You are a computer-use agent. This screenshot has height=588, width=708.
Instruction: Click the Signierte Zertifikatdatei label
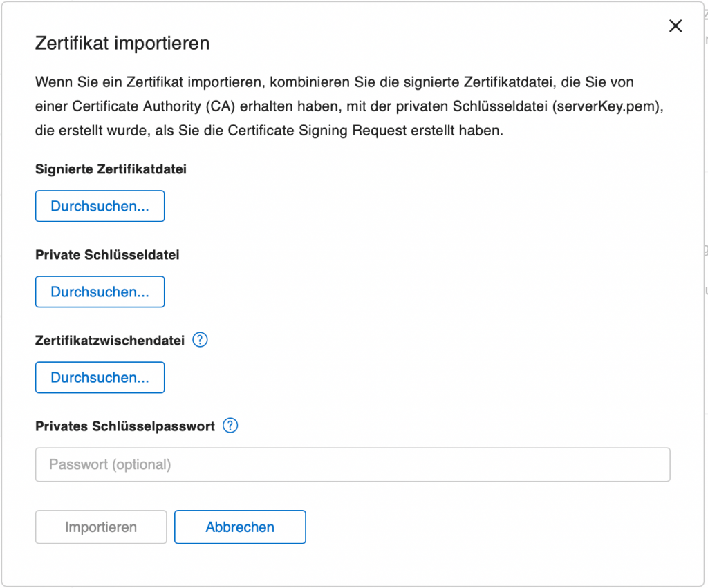pos(111,169)
